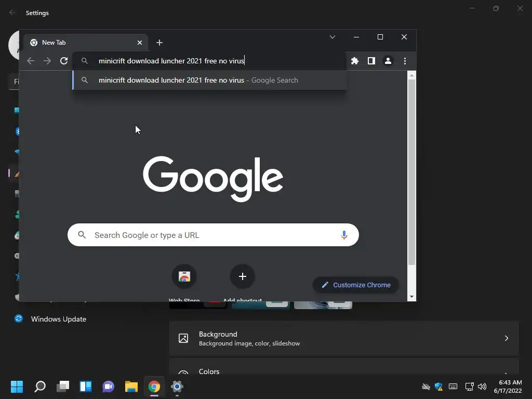Screen dimensions: 532x399
Task: Open Windows Update in Settings sidebar
Action: click(50, 319)
